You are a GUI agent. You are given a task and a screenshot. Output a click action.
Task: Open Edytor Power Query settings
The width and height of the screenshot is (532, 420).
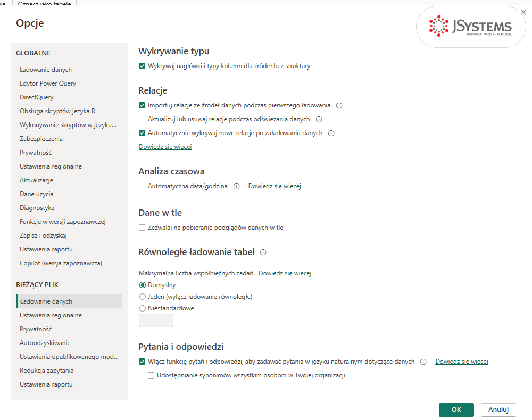[x=69, y=83]
